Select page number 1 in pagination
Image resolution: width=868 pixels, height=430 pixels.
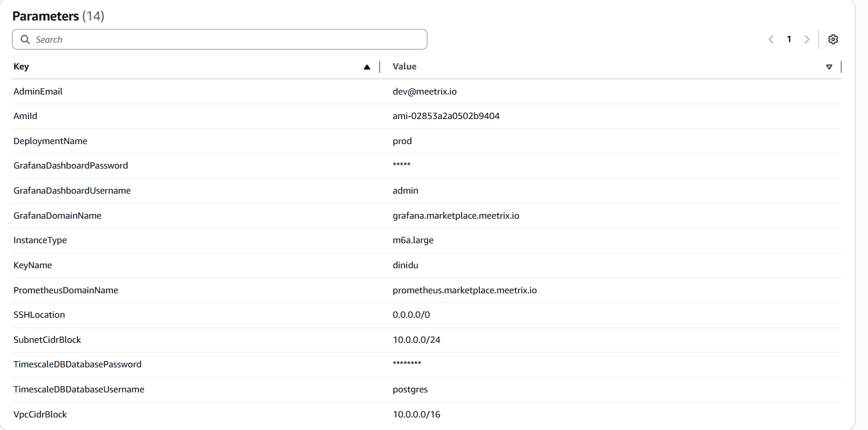tap(789, 39)
